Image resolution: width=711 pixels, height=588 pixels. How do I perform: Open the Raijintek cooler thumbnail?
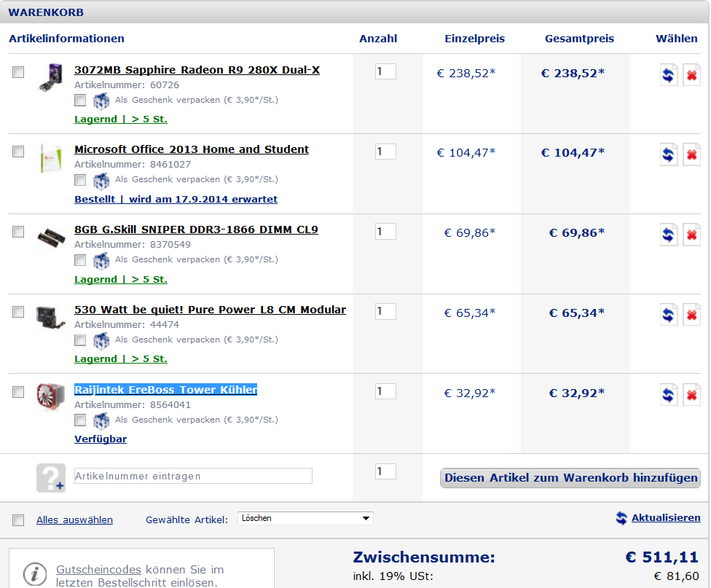pyautogui.click(x=51, y=396)
